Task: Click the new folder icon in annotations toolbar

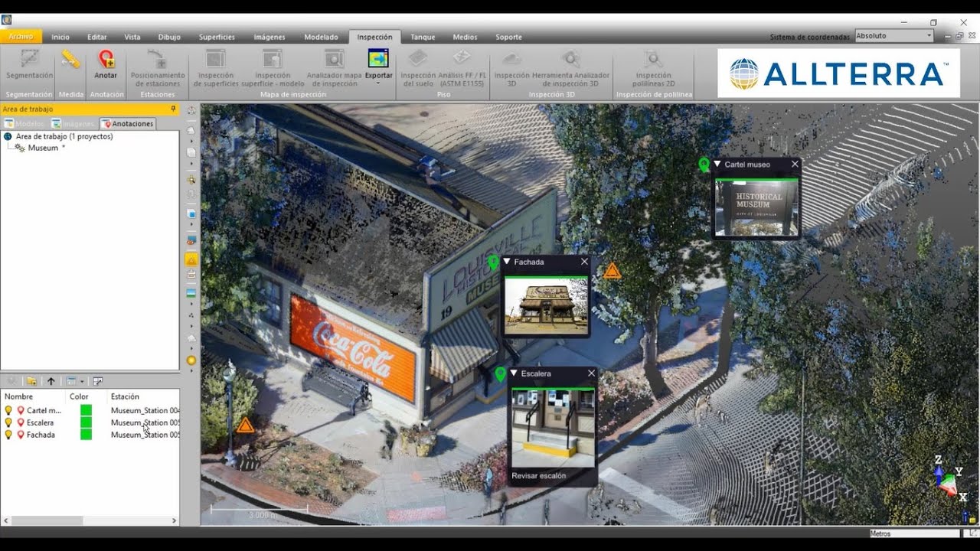Action: [31, 380]
